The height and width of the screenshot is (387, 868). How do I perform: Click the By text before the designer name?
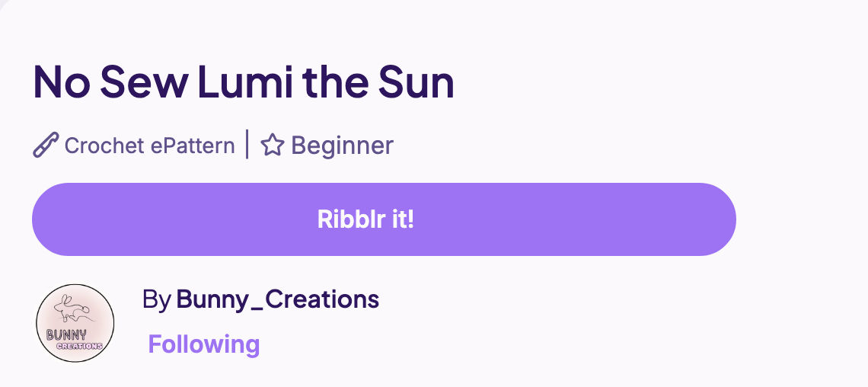click(156, 299)
